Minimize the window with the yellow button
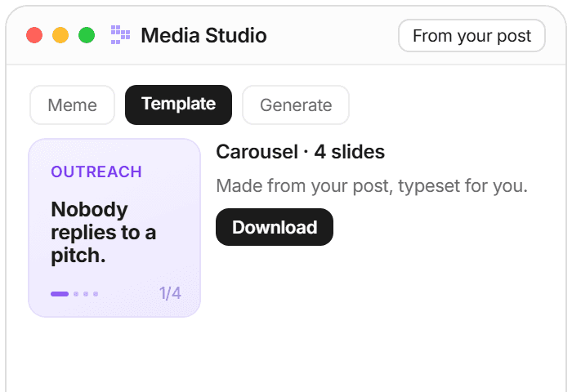The width and height of the screenshot is (572, 392). point(60,35)
